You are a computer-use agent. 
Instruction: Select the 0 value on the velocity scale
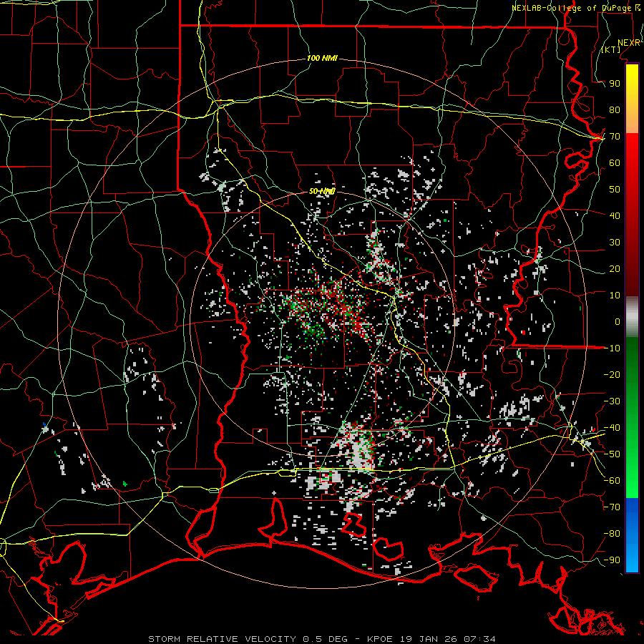click(618, 321)
